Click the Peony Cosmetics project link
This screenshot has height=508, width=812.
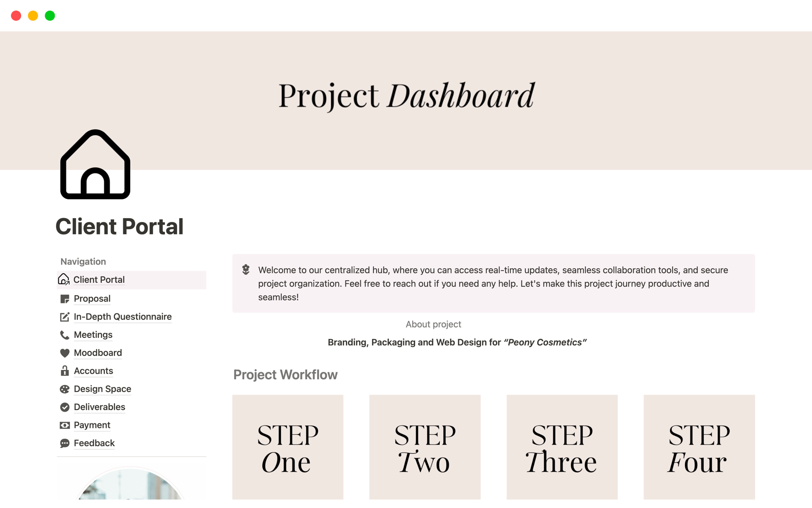(544, 342)
